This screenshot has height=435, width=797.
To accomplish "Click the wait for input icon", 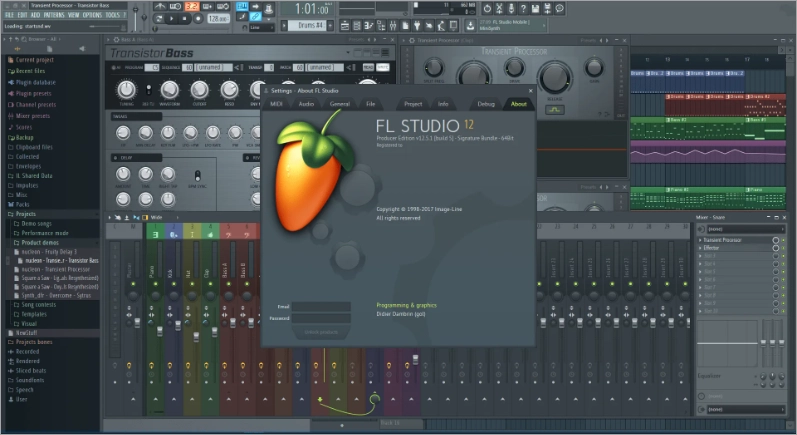I will pos(176,7).
